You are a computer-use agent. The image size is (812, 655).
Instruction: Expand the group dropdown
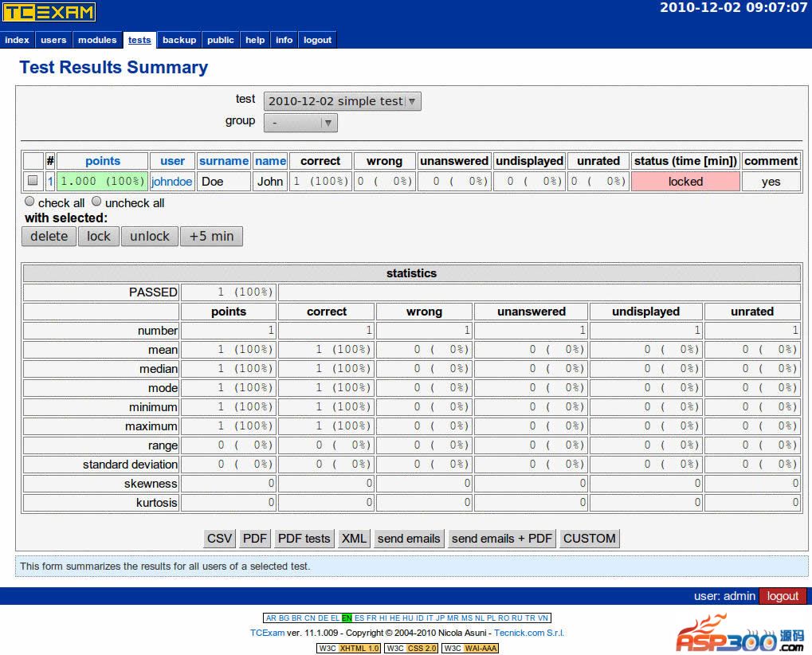301,123
